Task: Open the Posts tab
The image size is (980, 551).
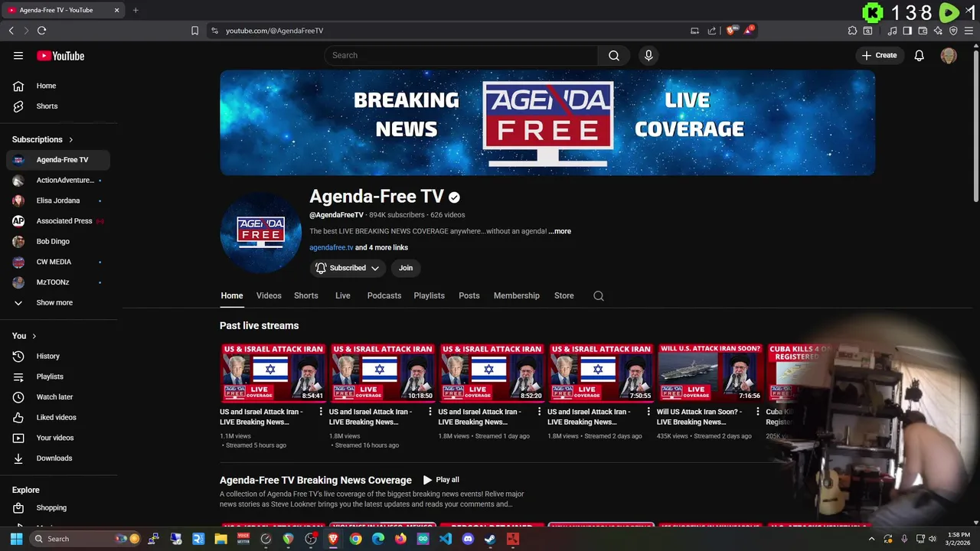Action: [x=469, y=295]
